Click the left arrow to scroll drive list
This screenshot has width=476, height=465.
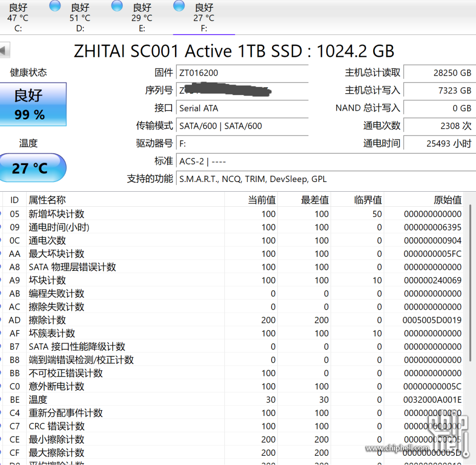click(x=5, y=50)
